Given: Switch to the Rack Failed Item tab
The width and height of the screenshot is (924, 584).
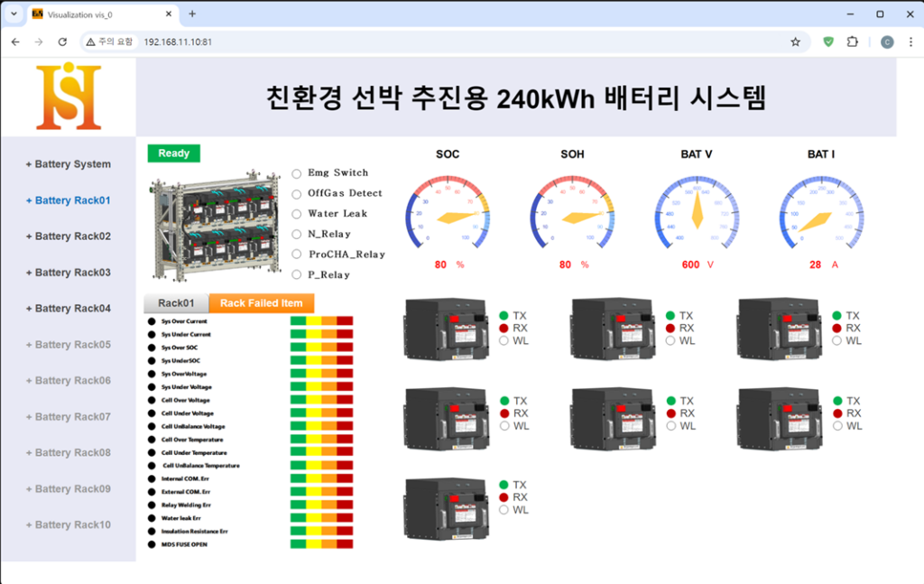Looking at the screenshot, I should [x=261, y=303].
